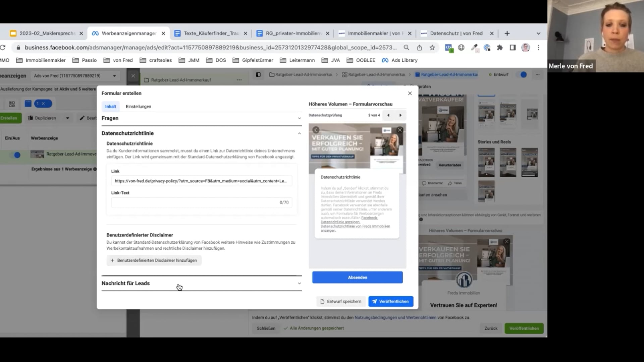The width and height of the screenshot is (644, 362).
Task: Save the form with Entwurf speichern
Action: 341,301
